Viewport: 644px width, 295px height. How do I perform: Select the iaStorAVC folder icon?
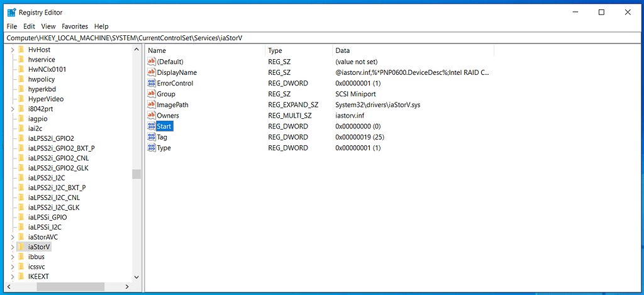(21, 237)
